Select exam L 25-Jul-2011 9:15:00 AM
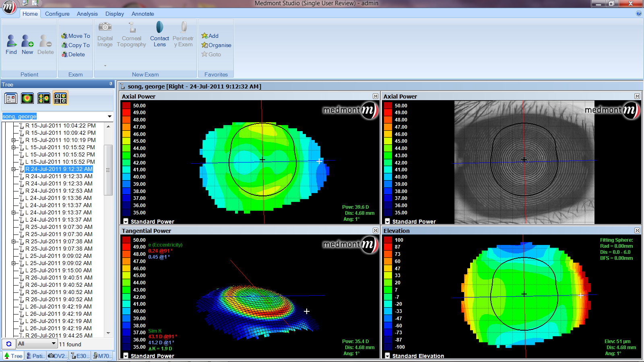This screenshot has width=644, height=362. (58, 270)
